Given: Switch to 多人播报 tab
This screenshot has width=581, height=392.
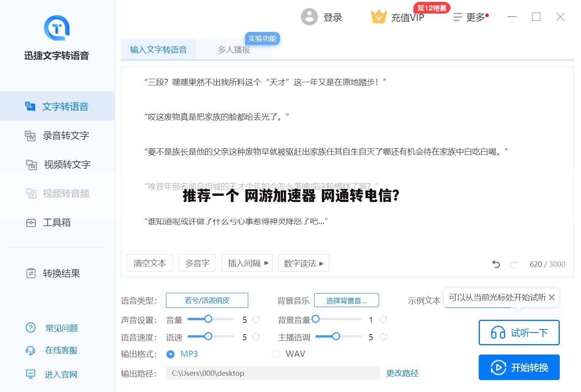Looking at the screenshot, I should pyautogui.click(x=234, y=49).
